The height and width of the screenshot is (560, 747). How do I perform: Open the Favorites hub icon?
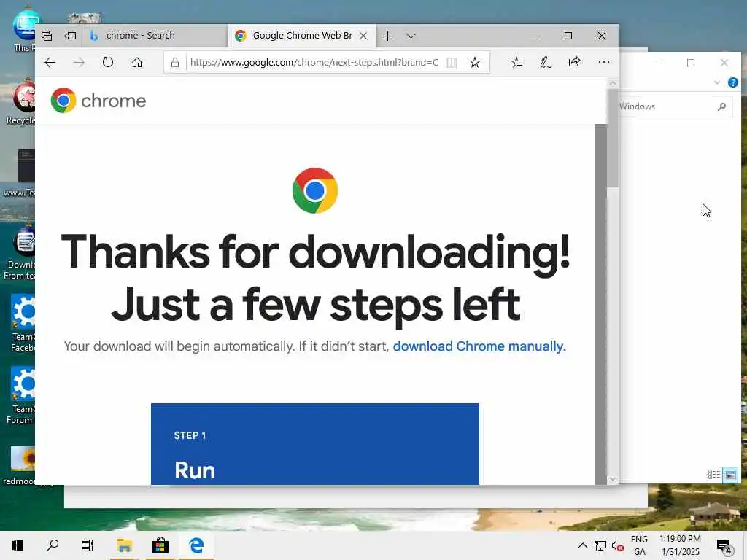coord(517,63)
